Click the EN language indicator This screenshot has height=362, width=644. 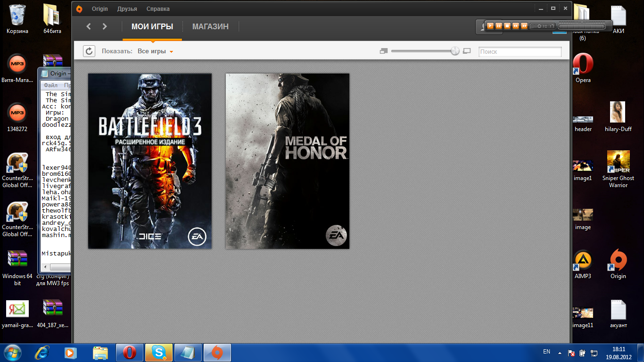pos(547,352)
